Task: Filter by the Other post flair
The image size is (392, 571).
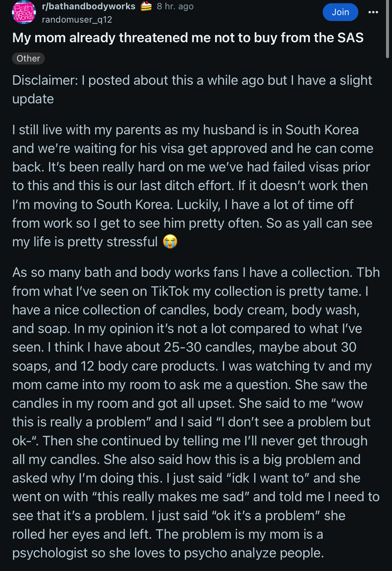Action: point(28,58)
